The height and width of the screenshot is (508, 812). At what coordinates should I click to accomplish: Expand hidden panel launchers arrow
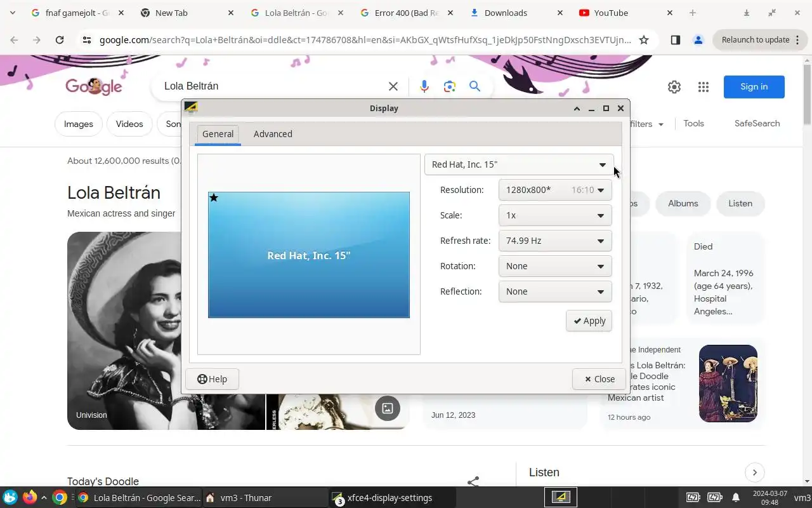tap(44, 497)
